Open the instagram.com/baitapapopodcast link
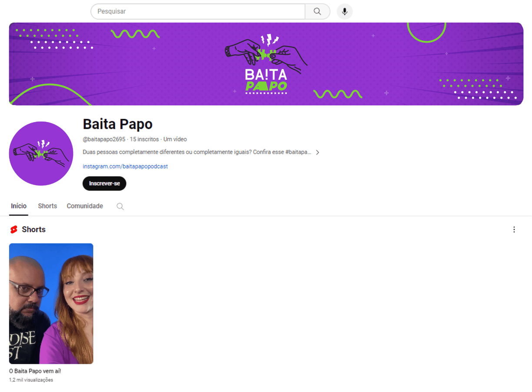This screenshot has height=392, width=532. [125, 166]
